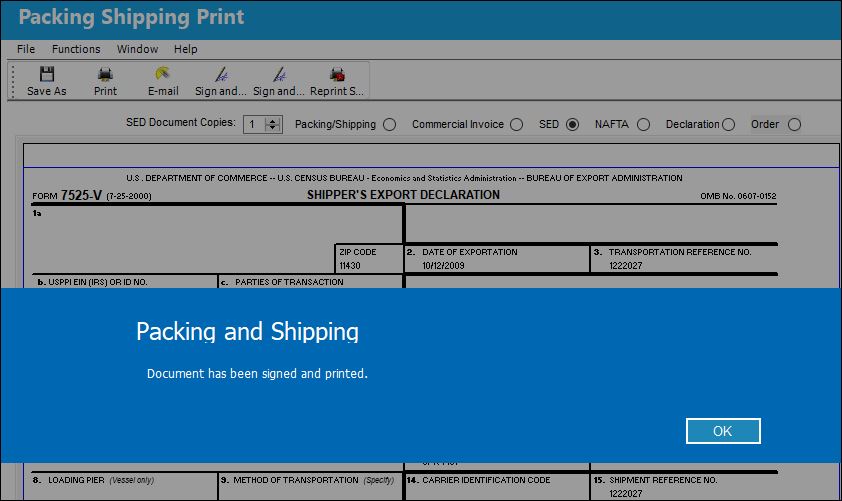842x501 pixels.
Task: Click the Parties of Transaction label
Action: click(289, 282)
